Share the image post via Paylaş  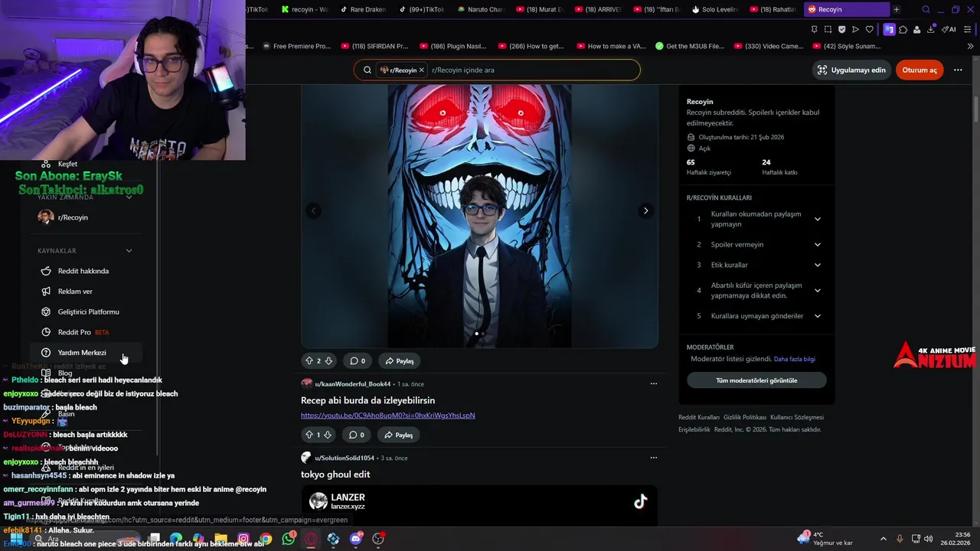tap(400, 360)
